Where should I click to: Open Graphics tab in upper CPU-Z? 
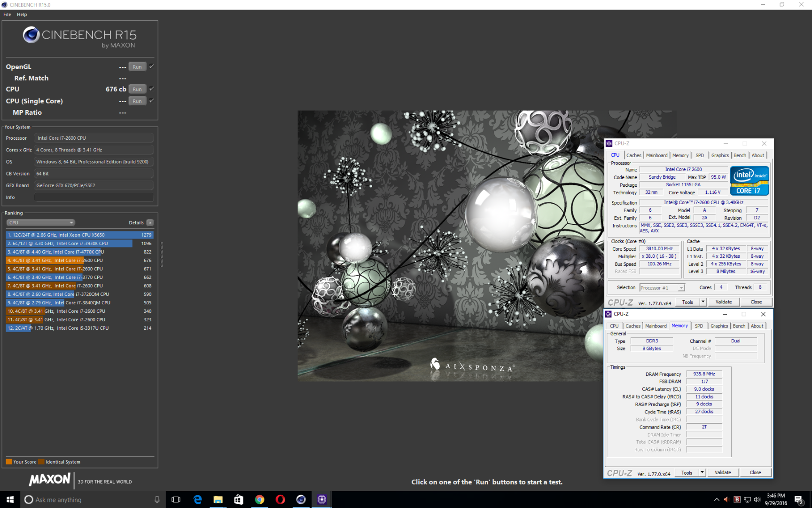[x=720, y=155]
